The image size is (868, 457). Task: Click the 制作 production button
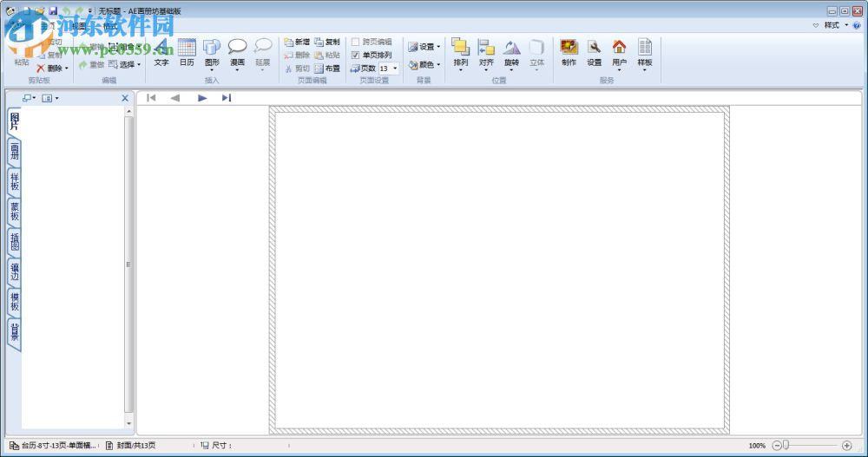[x=569, y=54]
